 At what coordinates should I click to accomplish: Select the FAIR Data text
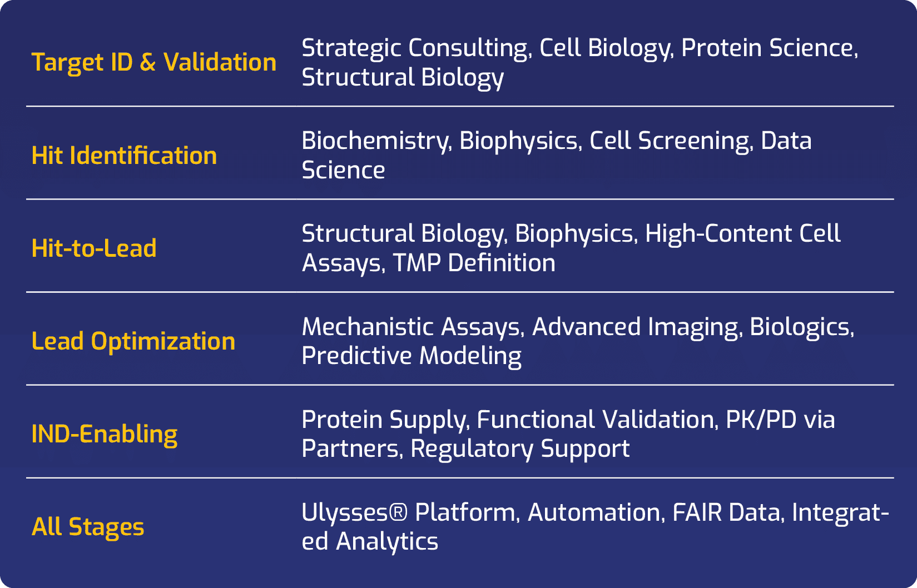coord(726,512)
